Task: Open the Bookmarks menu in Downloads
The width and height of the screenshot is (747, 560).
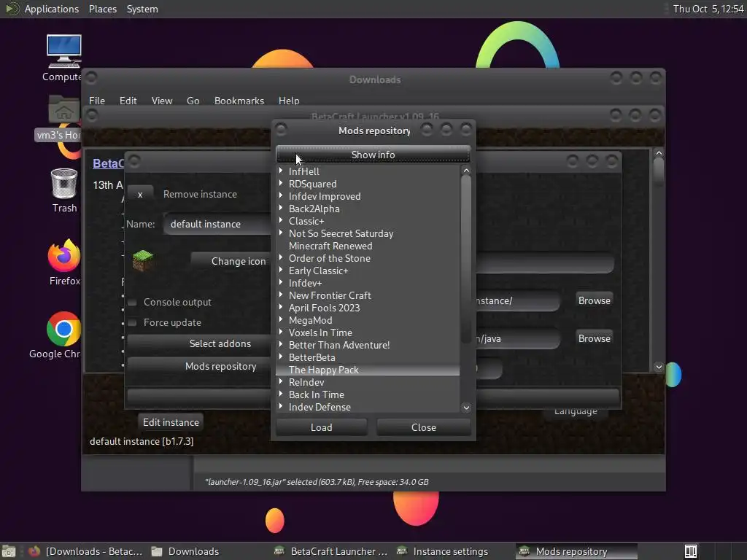Action: tap(239, 101)
